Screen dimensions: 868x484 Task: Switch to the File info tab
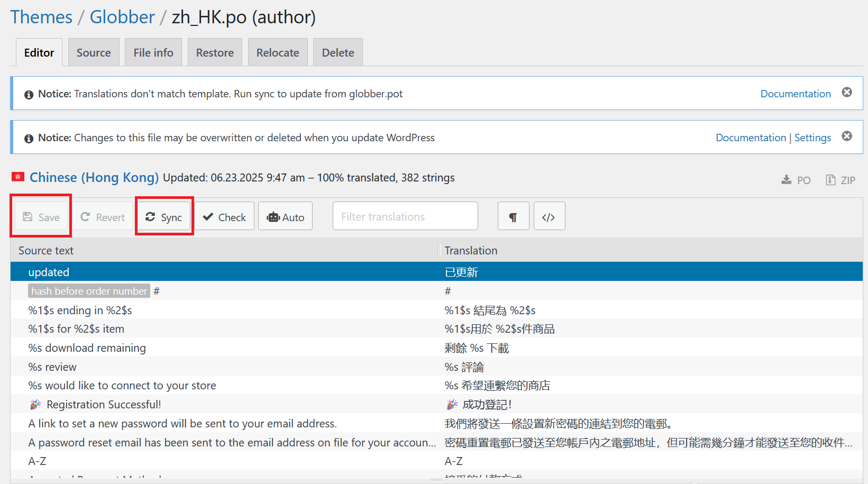click(x=153, y=52)
